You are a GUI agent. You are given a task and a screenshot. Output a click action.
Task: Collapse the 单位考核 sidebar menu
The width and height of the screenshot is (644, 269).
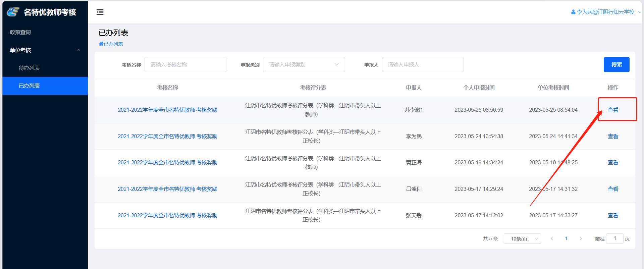pyautogui.click(x=78, y=50)
